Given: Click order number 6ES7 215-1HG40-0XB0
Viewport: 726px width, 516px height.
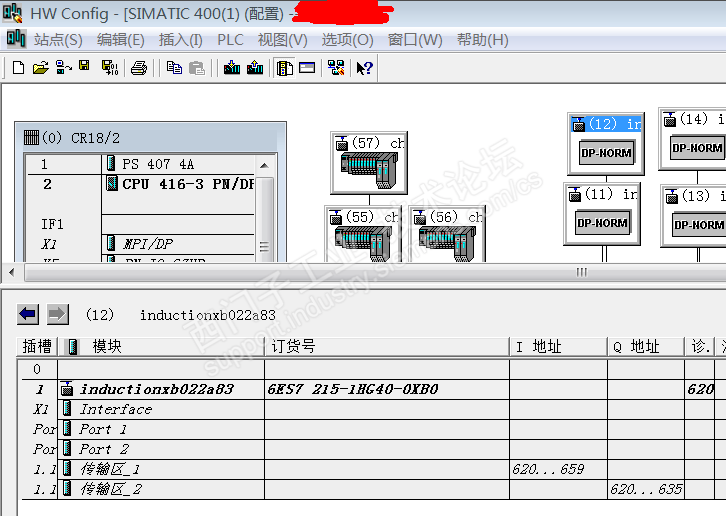Looking at the screenshot, I should click(353, 389).
